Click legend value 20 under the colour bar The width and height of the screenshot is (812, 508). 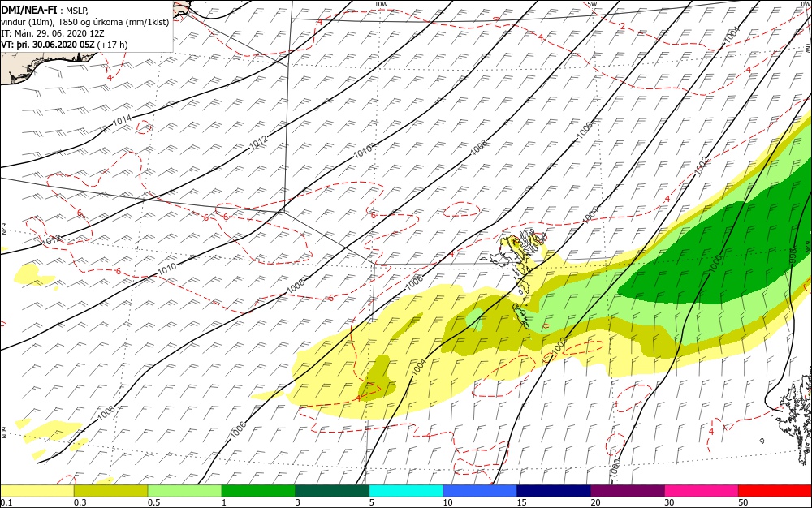[595, 502]
